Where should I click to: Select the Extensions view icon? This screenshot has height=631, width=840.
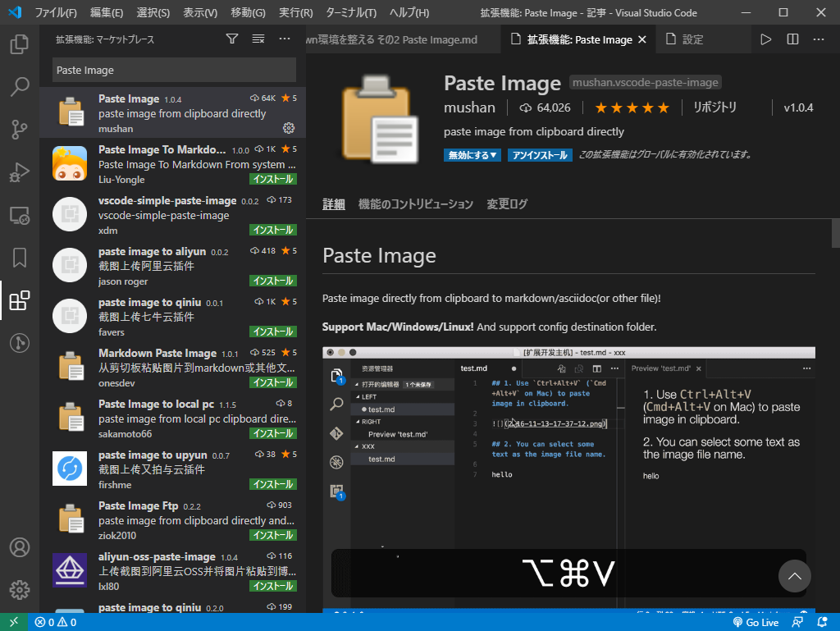20,300
